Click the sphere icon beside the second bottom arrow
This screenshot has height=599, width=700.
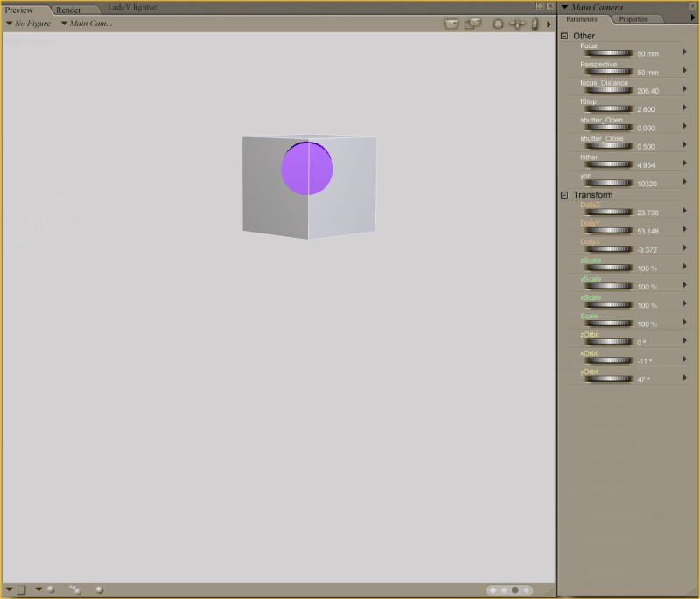52,589
